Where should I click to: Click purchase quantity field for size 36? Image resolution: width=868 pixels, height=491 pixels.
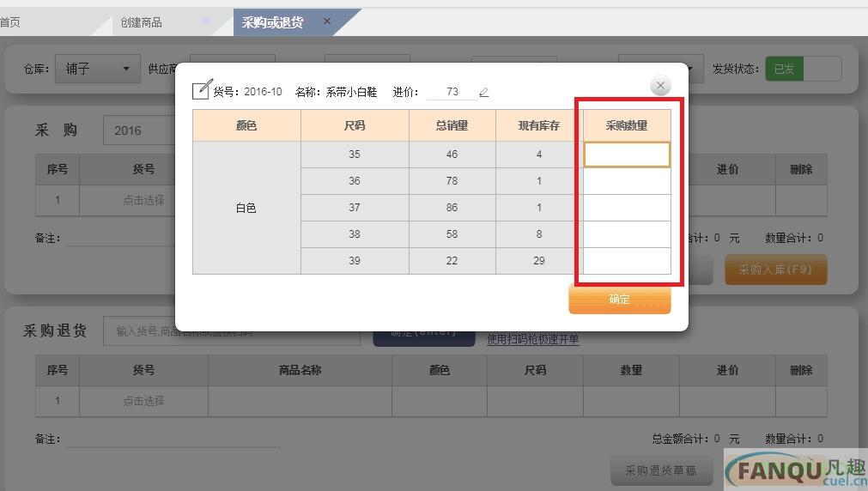click(627, 181)
